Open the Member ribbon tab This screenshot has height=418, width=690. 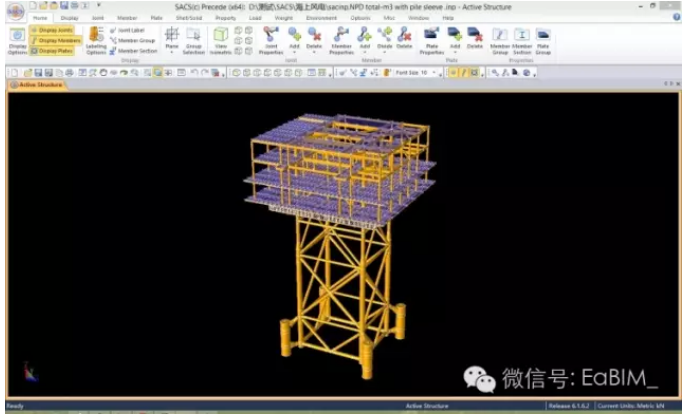tap(127, 18)
